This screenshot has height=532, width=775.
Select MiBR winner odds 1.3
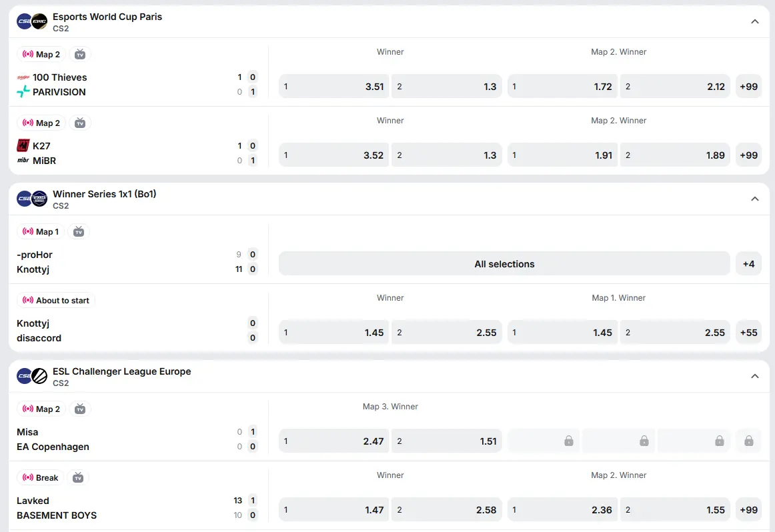pyautogui.click(x=447, y=155)
